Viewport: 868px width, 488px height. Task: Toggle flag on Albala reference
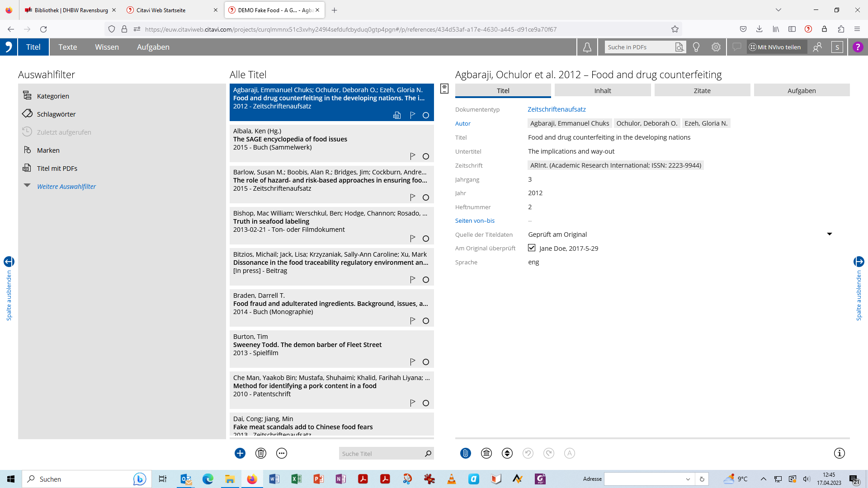[x=412, y=156]
